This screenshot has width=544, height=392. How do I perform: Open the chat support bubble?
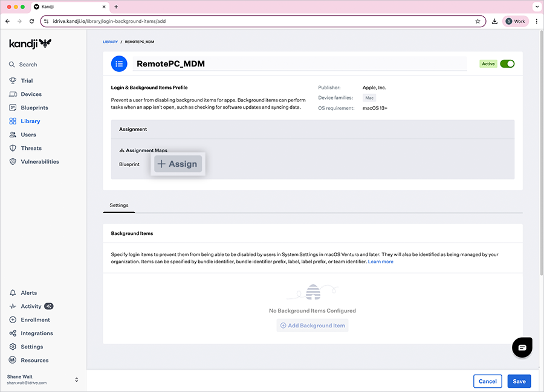pyautogui.click(x=522, y=347)
